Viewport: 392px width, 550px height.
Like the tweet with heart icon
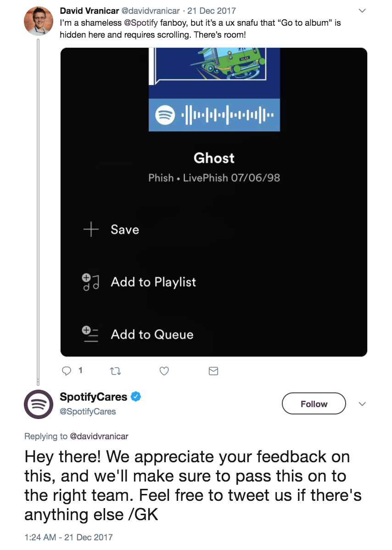164,371
